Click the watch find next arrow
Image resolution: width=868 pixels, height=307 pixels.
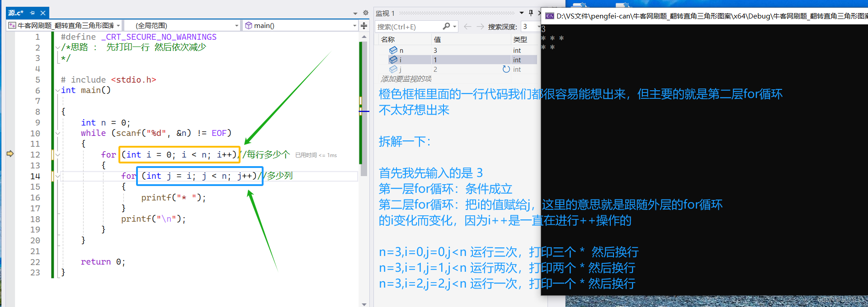(x=480, y=27)
